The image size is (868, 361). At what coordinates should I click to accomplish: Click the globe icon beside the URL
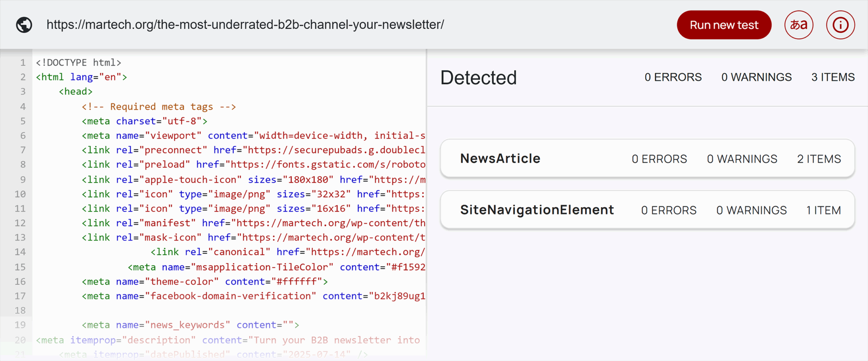[x=24, y=25]
